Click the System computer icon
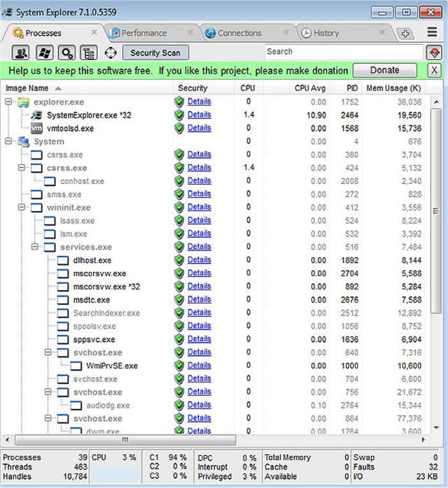The image size is (448, 488). point(23,141)
